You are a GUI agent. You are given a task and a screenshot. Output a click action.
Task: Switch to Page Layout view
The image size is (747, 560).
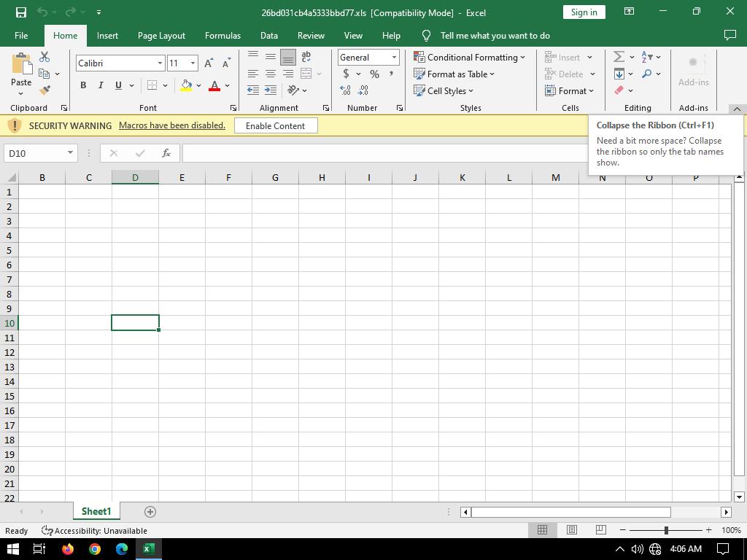tap(572, 530)
